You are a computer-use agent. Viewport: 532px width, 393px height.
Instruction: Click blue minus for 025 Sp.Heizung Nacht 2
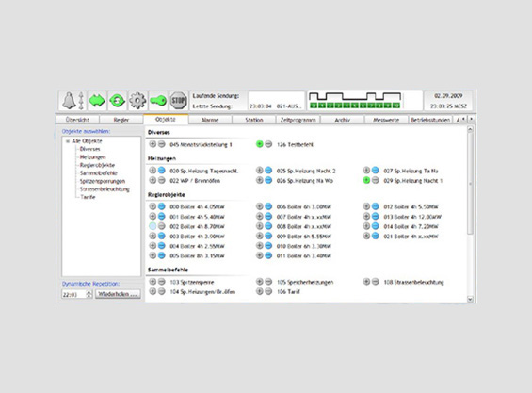pyautogui.click(x=268, y=171)
